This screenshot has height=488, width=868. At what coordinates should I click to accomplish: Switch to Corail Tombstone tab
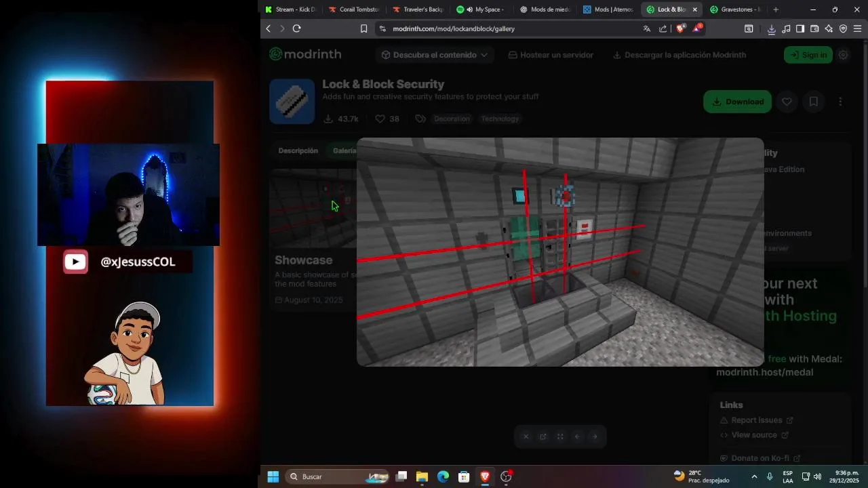pos(353,9)
